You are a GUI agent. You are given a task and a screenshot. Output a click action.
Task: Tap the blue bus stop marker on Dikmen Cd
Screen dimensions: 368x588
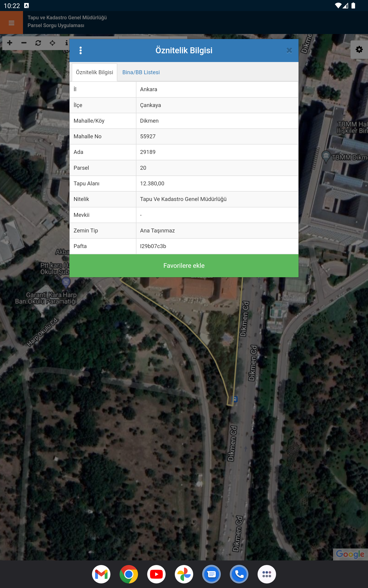coord(235,399)
